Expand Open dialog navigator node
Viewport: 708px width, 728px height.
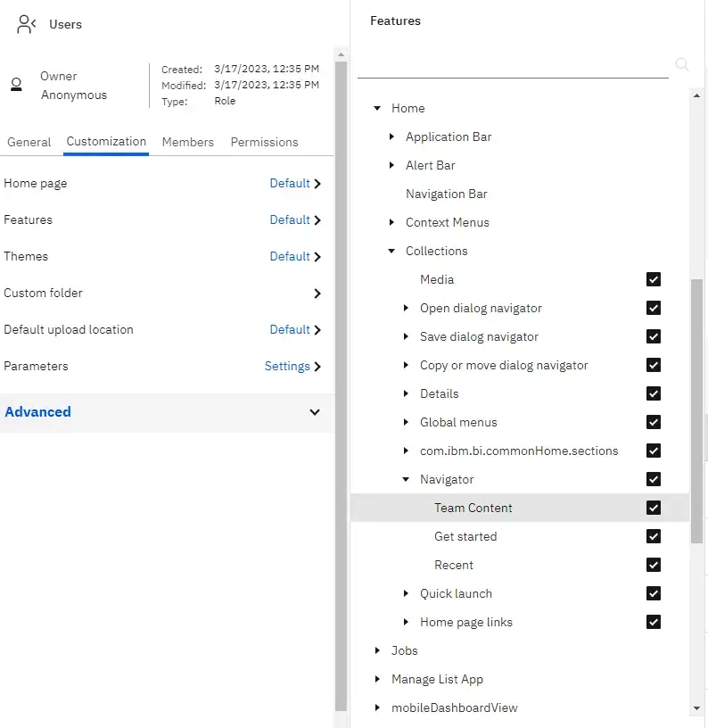click(x=406, y=308)
